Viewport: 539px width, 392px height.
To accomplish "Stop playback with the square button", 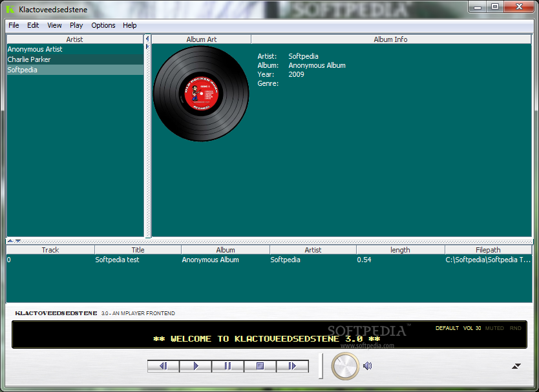I will click(260, 366).
